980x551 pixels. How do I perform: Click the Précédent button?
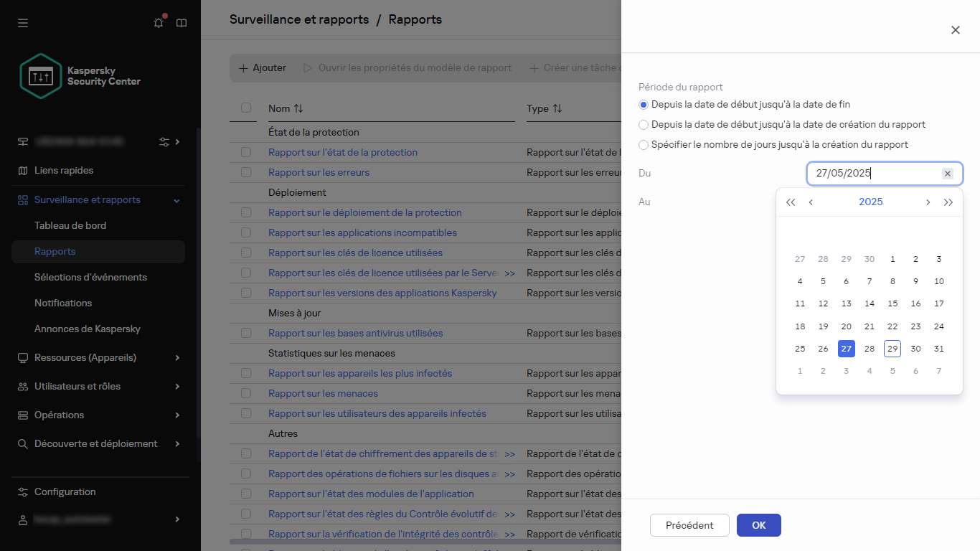pos(689,525)
